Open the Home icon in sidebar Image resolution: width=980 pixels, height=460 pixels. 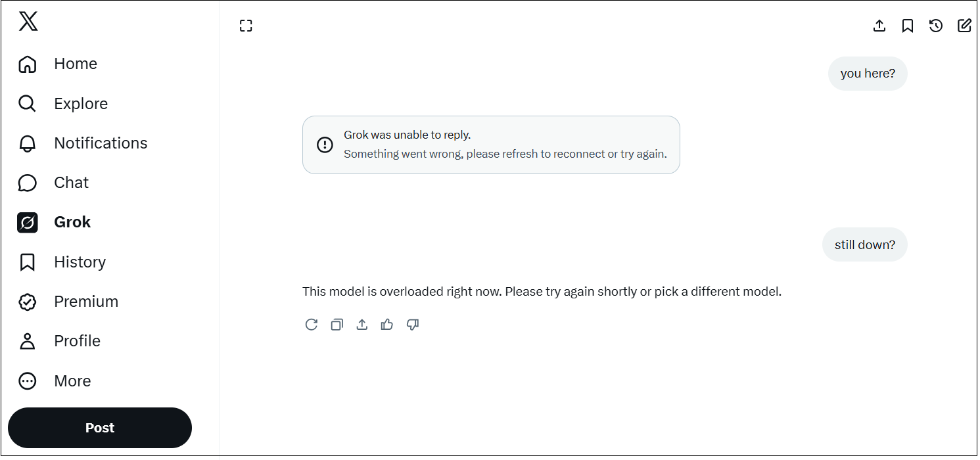[x=27, y=64]
